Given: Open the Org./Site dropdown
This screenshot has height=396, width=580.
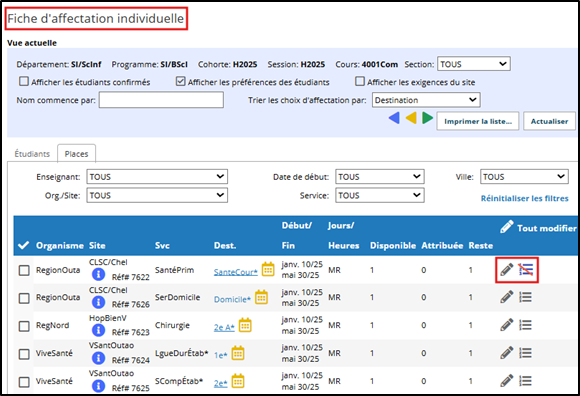Looking at the screenshot, I should click(157, 195).
